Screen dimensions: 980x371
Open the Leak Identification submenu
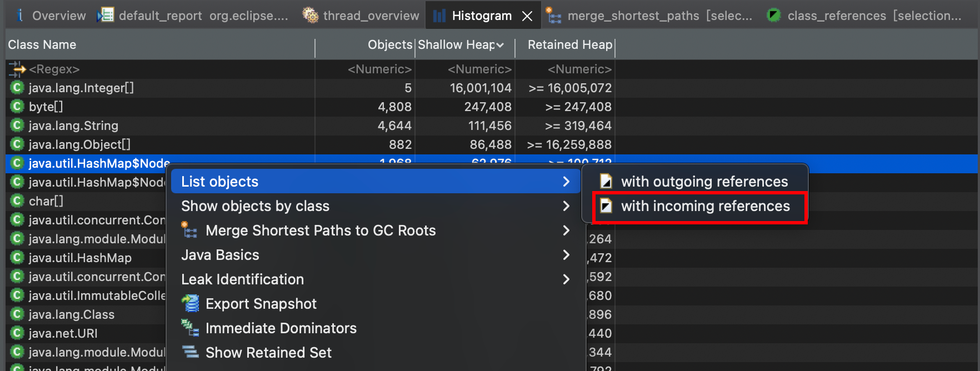376,279
